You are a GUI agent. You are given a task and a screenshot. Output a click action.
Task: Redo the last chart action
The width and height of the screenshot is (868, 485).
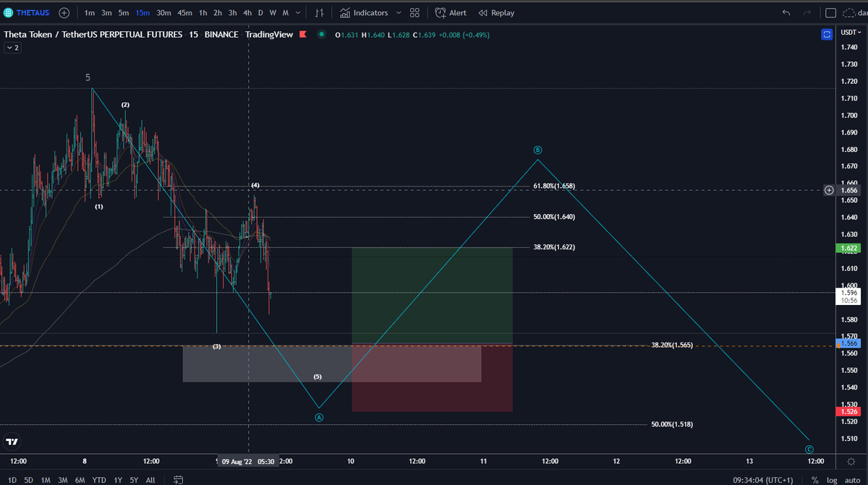[807, 12]
